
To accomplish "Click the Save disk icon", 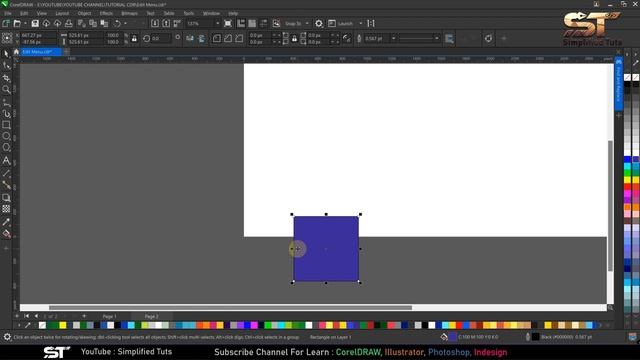I will click(x=35, y=23).
